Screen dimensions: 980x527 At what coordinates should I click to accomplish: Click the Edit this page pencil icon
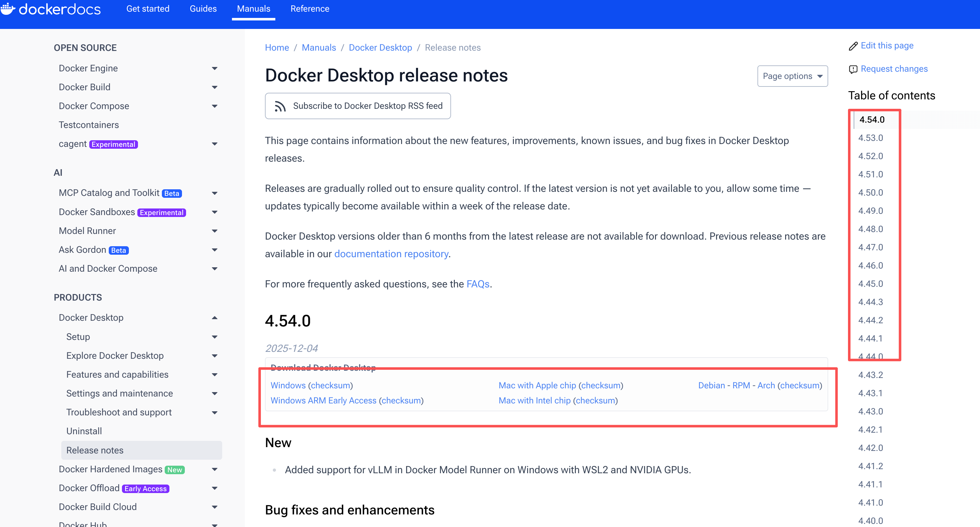click(x=853, y=46)
